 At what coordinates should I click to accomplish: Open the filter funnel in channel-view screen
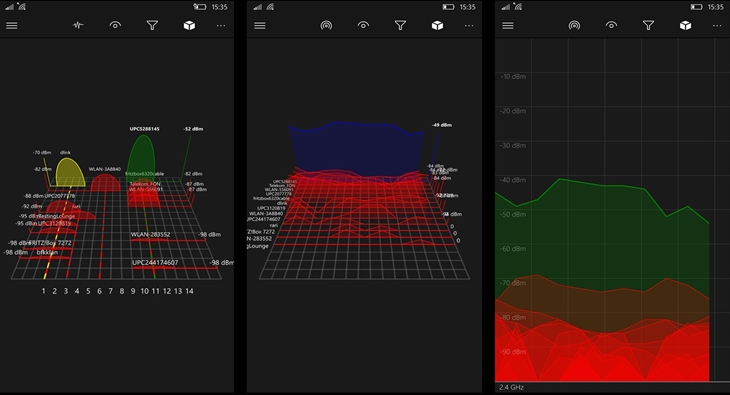click(x=152, y=25)
